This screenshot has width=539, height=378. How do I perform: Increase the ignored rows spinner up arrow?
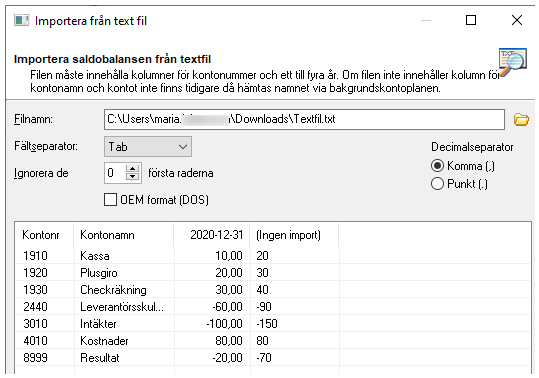tap(133, 168)
